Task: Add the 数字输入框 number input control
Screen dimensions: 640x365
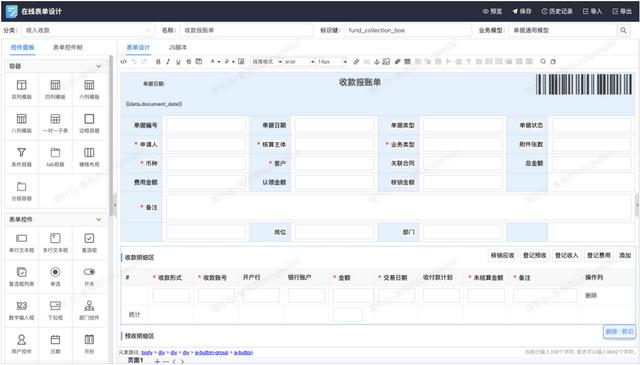Action: click(x=21, y=310)
